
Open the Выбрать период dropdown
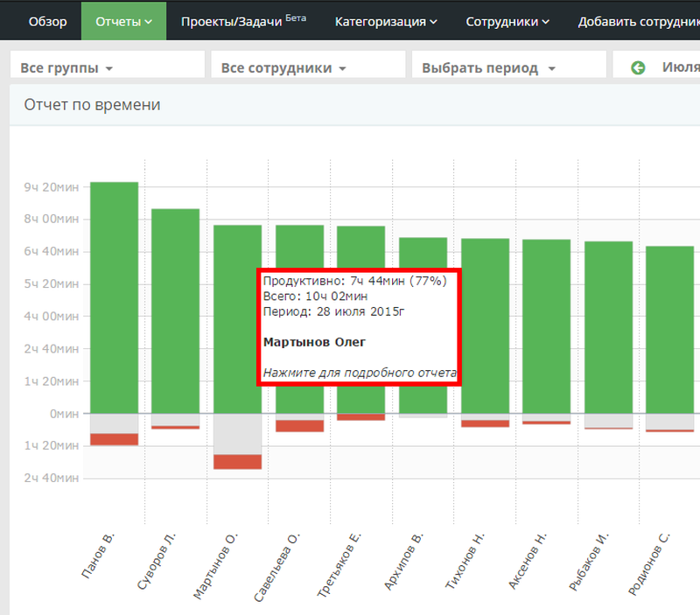coord(509,64)
